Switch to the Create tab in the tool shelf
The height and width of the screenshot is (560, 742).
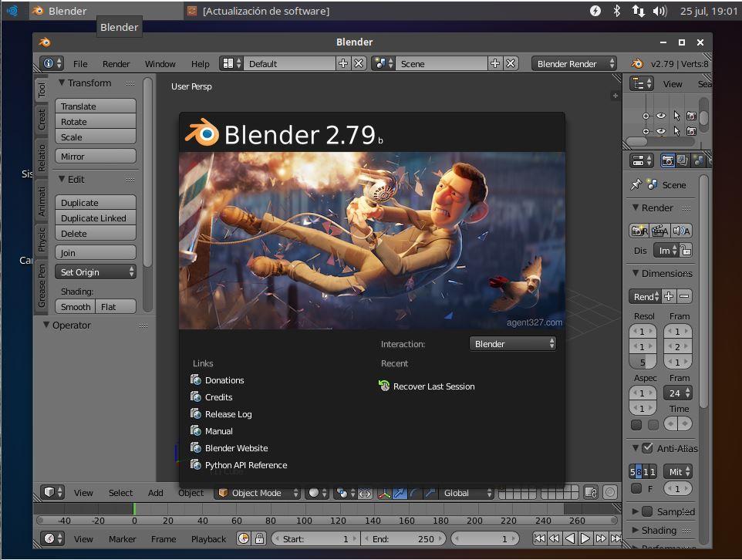[42, 119]
